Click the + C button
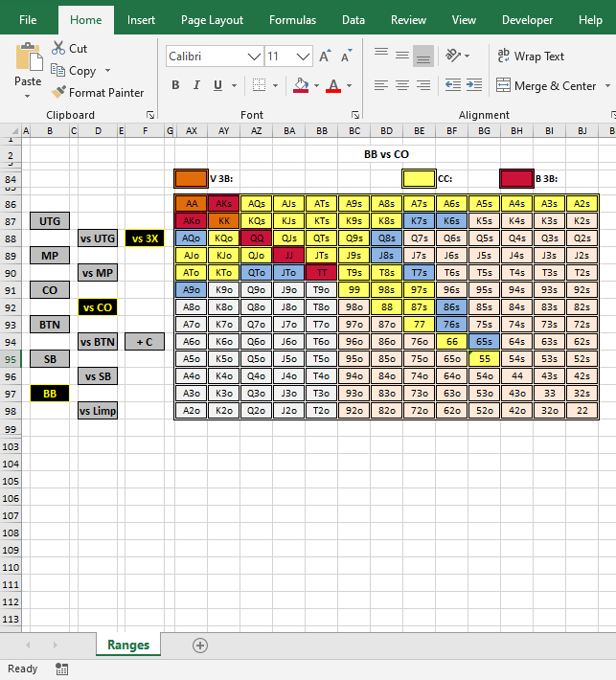Viewport: 616px width, 680px height. point(145,342)
